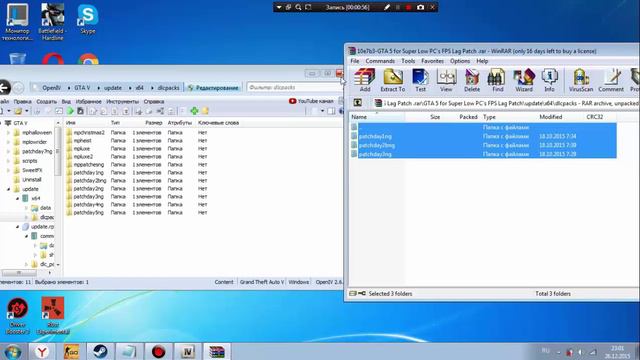Open Commands menu in WinRAR
The height and width of the screenshot is (360, 640).
tap(380, 61)
